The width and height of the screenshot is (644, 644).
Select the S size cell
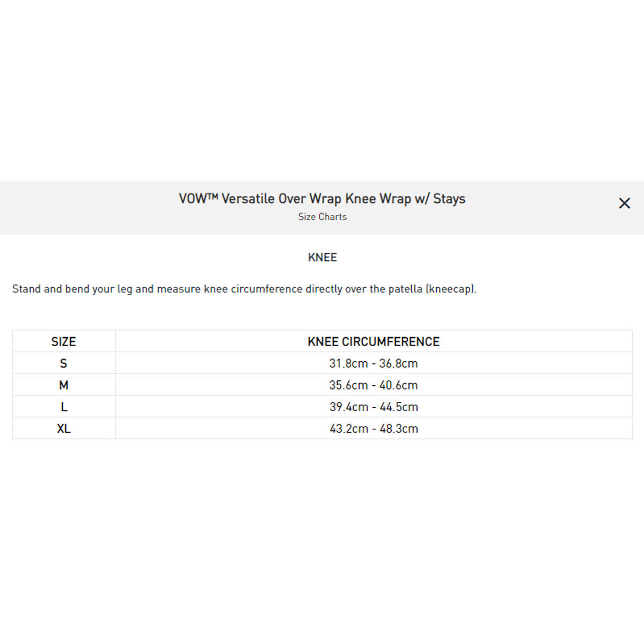63,363
